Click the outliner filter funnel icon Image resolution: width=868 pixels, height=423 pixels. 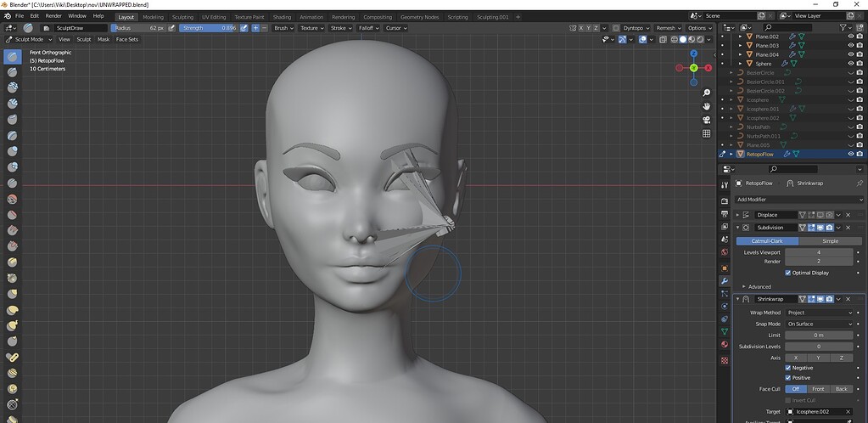click(x=843, y=27)
